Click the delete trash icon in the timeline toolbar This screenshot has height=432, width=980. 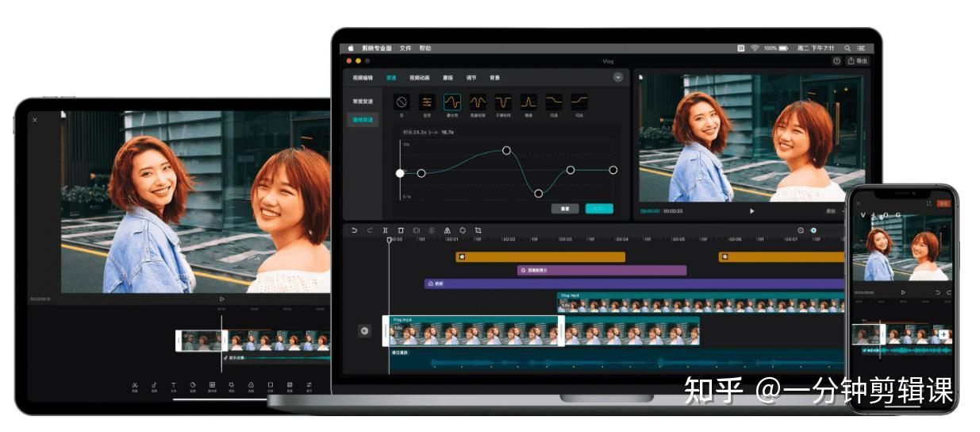click(x=401, y=230)
